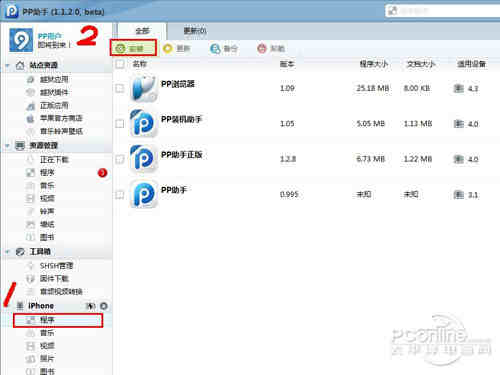Open 图书 under iPhone
500x375 pixels.
(47, 371)
